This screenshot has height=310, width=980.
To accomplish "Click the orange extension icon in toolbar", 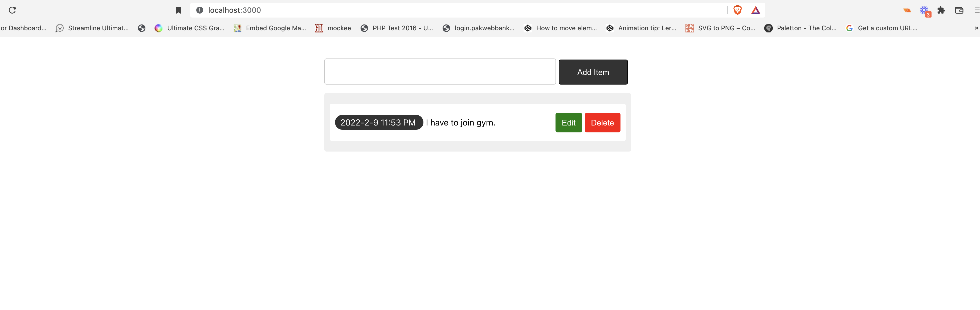I will (x=907, y=10).
